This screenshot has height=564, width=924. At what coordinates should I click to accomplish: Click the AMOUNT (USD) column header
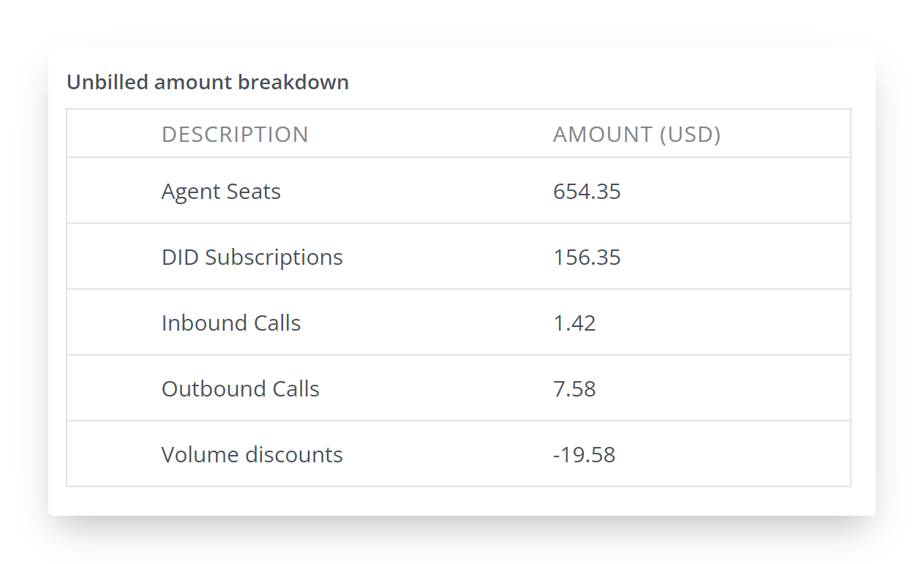[x=636, y=135]
